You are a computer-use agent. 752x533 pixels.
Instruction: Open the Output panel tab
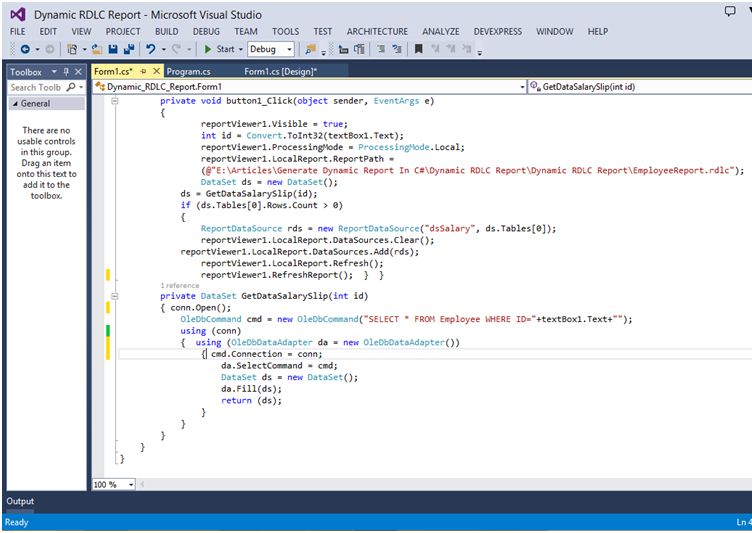(20, 501)
